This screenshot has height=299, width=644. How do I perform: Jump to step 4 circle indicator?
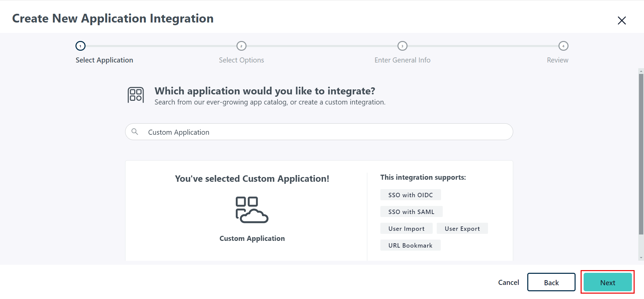point(563,46)
